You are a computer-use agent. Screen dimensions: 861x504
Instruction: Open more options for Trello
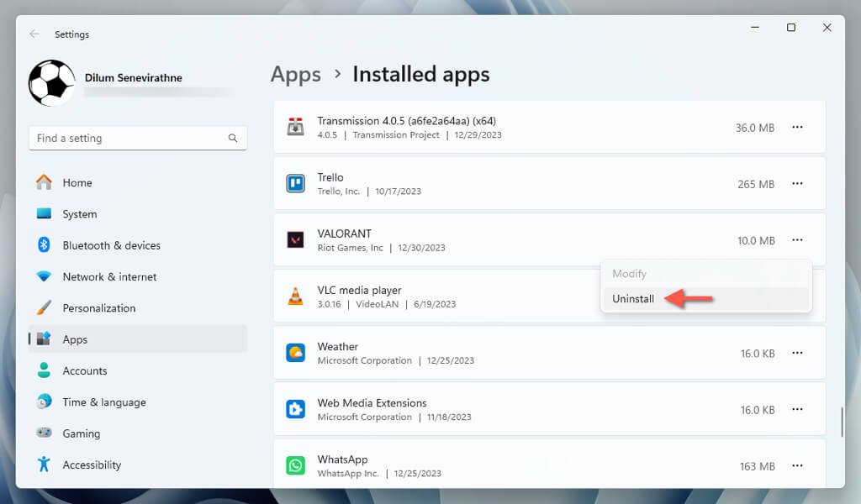point(797,184)
